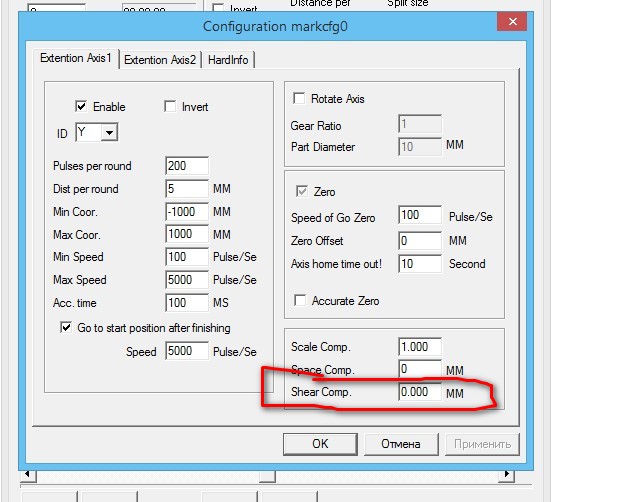
Task: Check the Invert axis checkbox
Action: (x=170, y=107)
